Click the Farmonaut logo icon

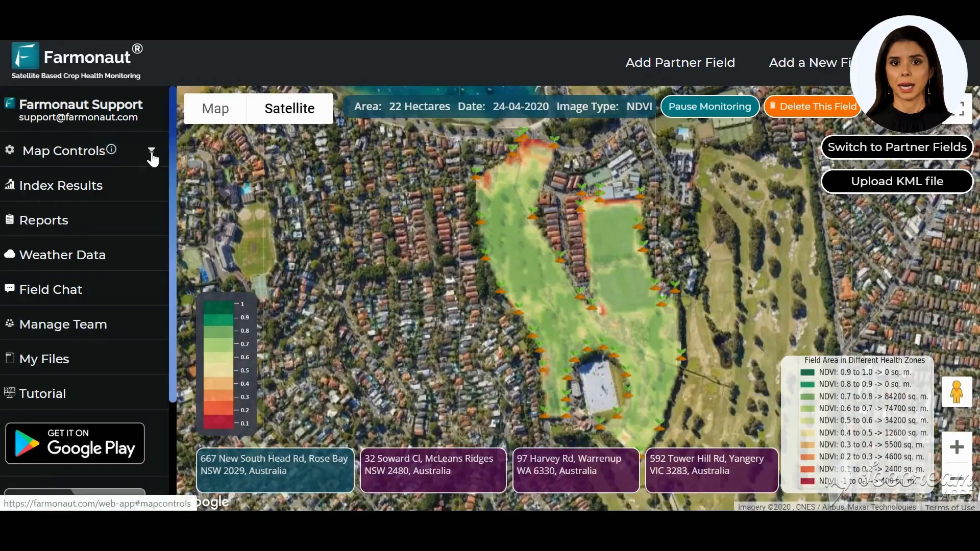tap(26, 56)
